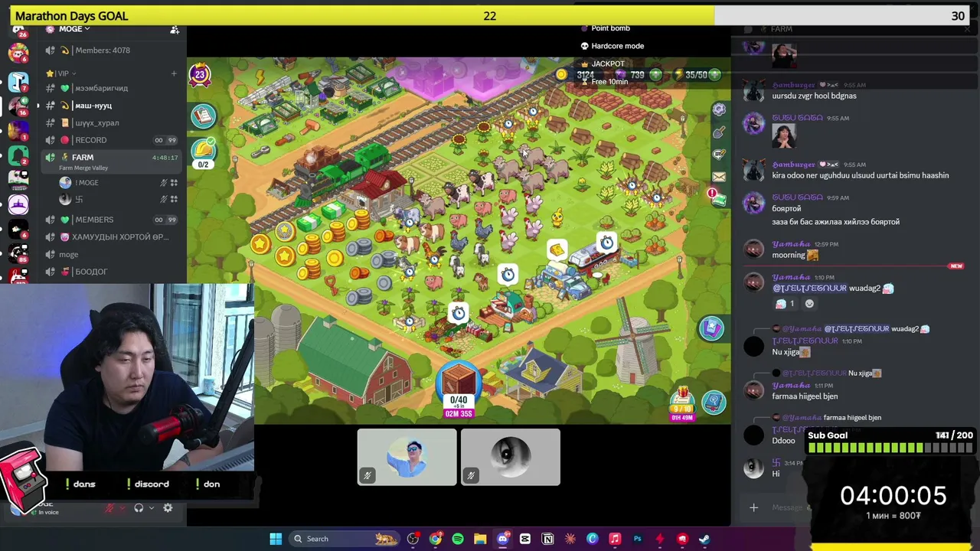980x551 pixels.
Task: Open Discord from the taskbar
Action: pos(502,539)
